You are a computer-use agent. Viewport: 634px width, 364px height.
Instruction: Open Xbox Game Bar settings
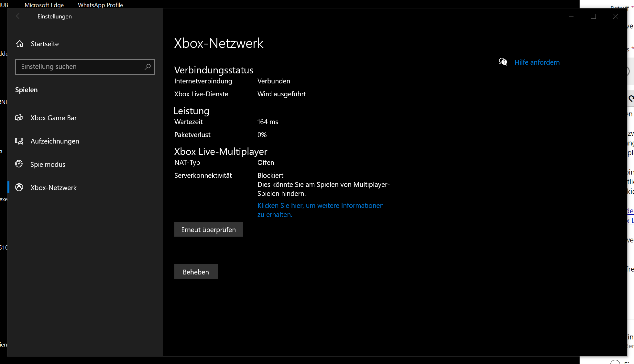85,118
